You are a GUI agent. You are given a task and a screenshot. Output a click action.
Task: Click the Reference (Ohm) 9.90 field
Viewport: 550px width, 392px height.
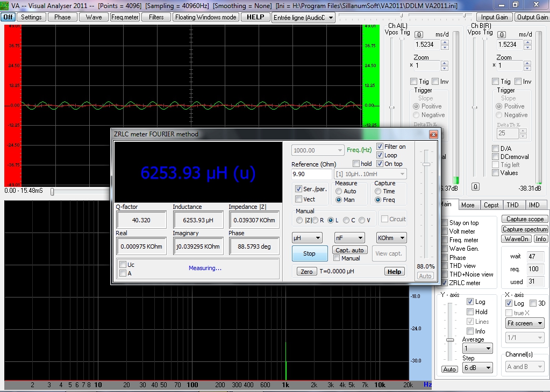coord(311,174)
